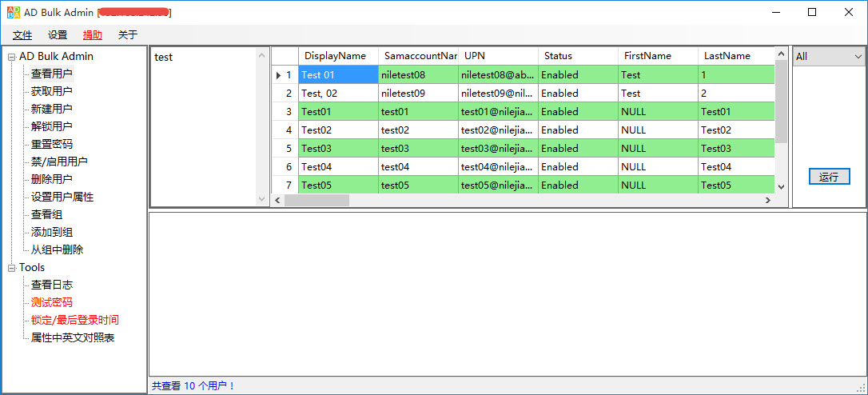868x395 pixels.
Task: Click the grid horizontal scrollbar right arrow
Action: pos(768,200)
